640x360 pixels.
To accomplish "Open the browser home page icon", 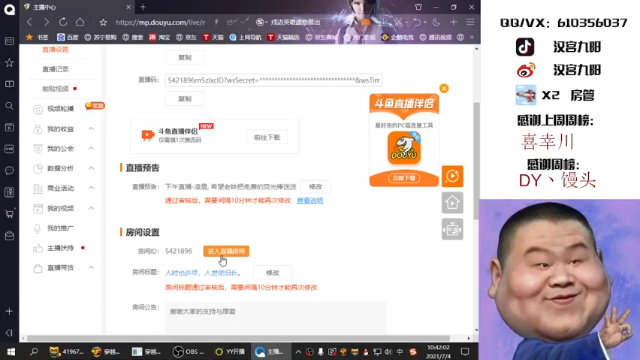I will [80, 22].
